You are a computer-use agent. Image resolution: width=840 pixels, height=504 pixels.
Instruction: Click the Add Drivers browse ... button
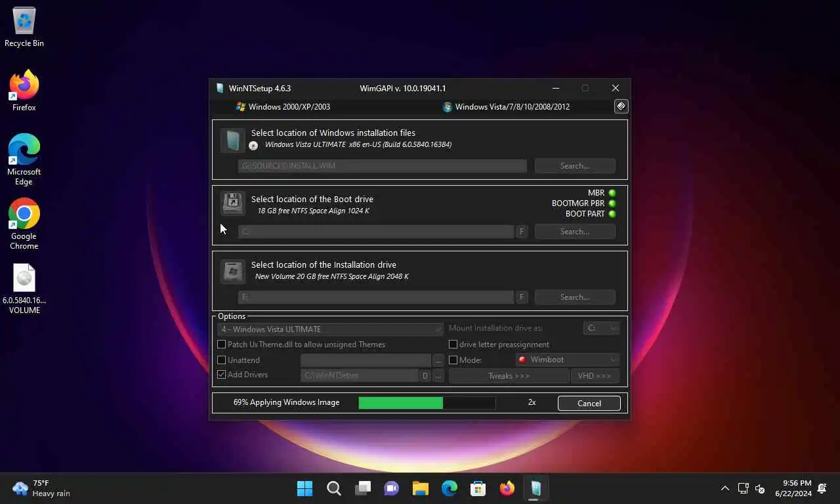point(438,375)
